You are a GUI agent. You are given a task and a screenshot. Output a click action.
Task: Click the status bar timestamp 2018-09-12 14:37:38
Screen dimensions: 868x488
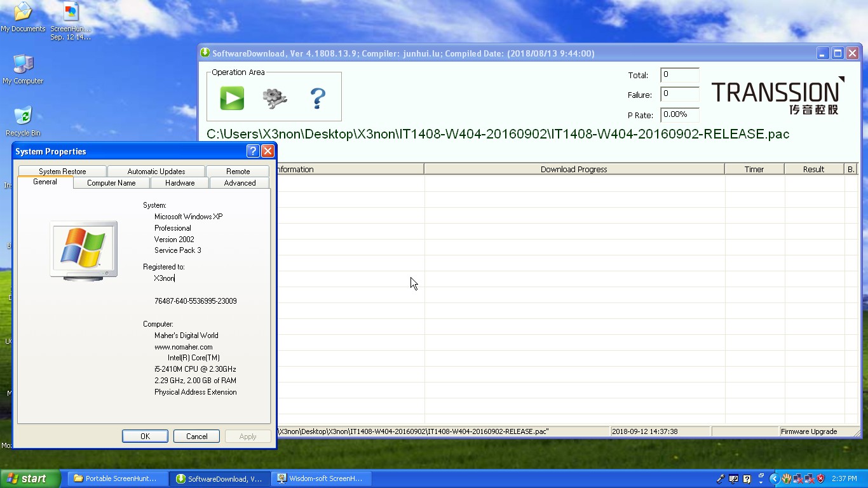644,431
